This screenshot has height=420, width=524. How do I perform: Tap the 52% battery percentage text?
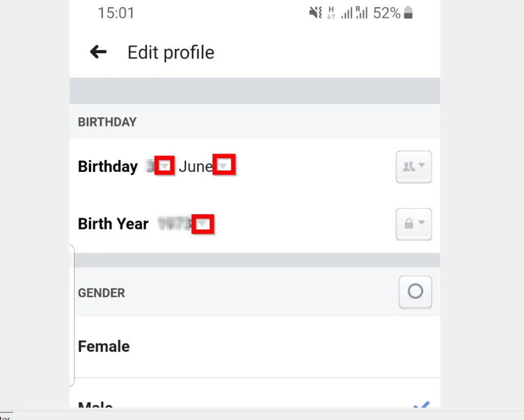point(388,13)
